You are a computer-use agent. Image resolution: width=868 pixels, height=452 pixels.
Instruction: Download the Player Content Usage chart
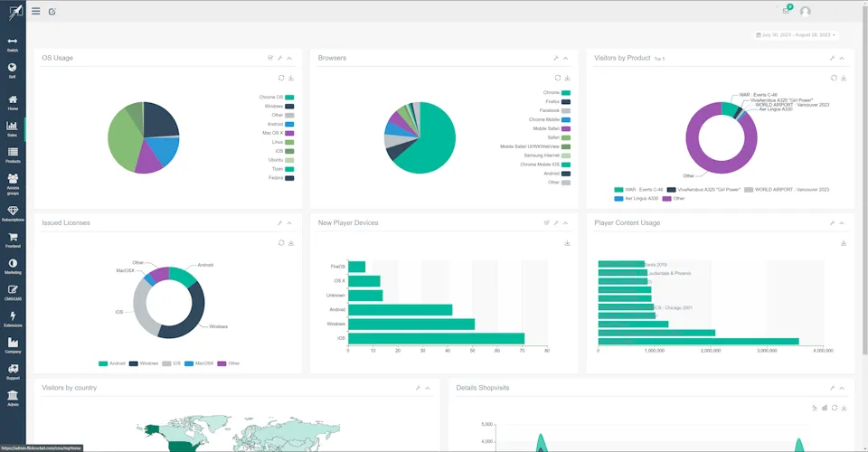pos(844,242)
